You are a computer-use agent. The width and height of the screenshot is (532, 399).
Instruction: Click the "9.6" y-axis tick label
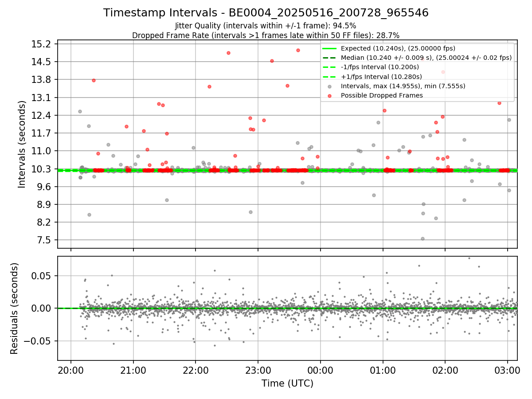(45, 187)
